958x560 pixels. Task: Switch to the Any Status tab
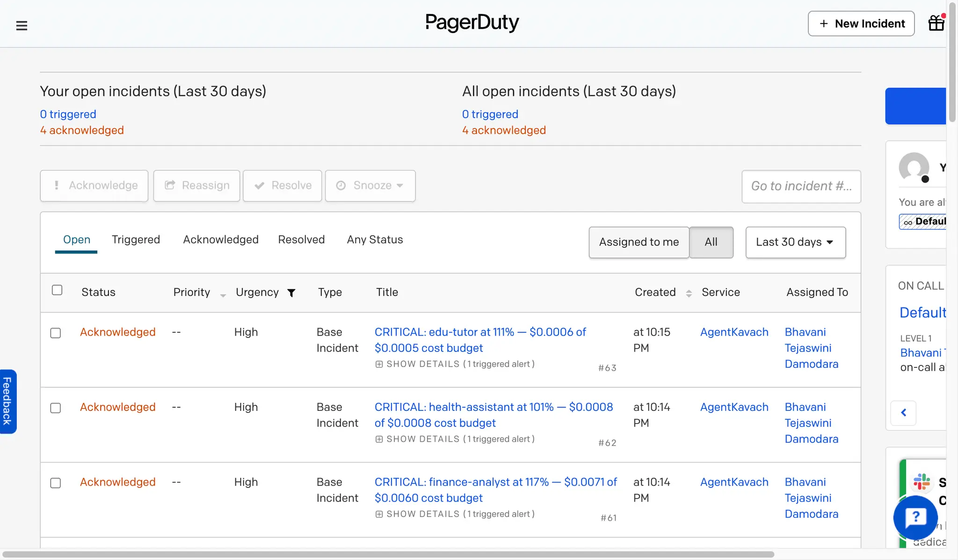tap(375, 239)
